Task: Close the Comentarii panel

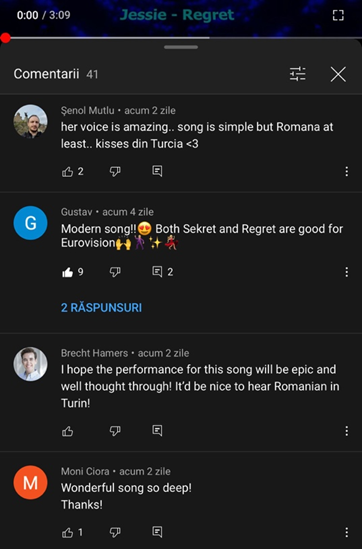Action: pos(338,74)
